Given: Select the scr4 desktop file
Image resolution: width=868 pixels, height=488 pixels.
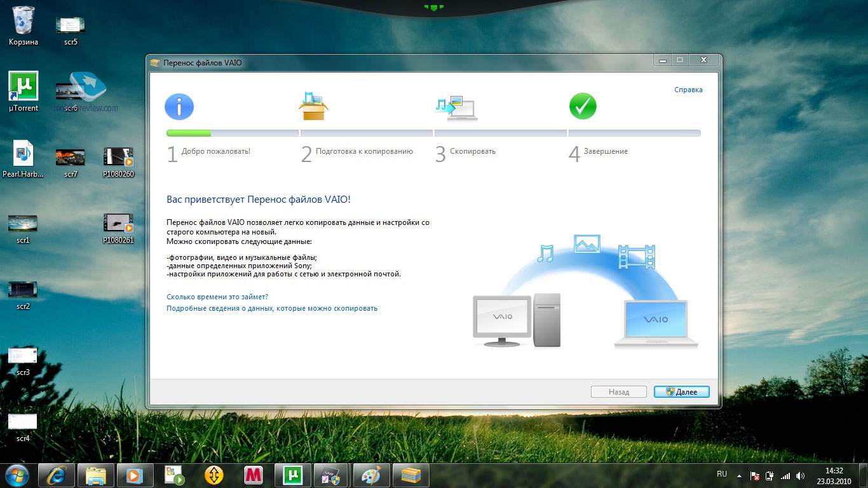Looking at the screenshot, I should click(23, 426).
